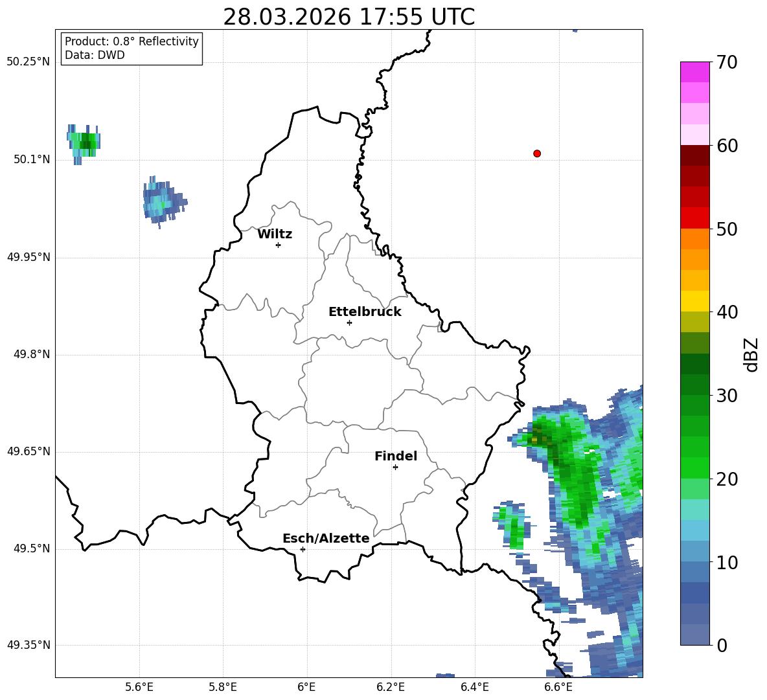Click the colorbar 50 tick label
This screenshot has height=700, width=767.
coord(727,229)
